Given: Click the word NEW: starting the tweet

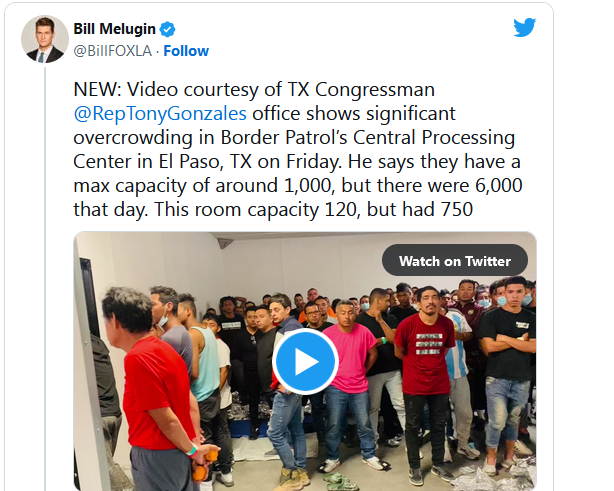Looking at the screenshot, I should (98, 90).
